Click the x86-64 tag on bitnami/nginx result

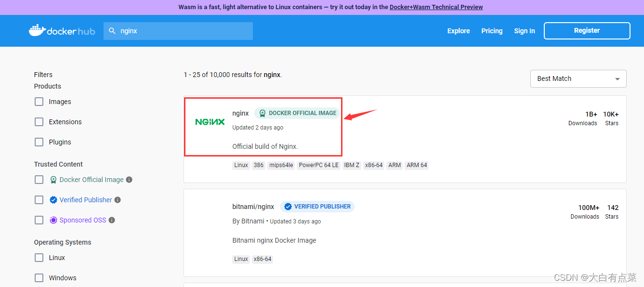pos(263,259)
